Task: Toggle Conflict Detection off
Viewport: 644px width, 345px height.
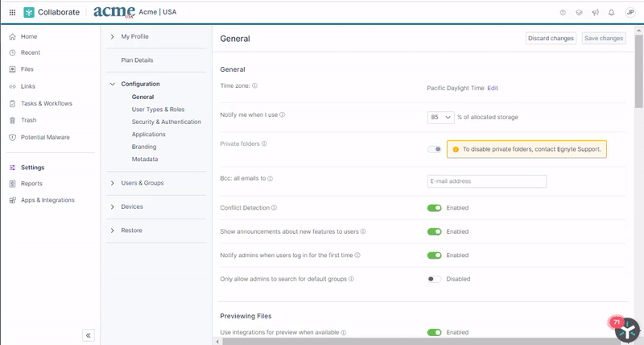Action: pyautogui.click(x=435, y=208)
